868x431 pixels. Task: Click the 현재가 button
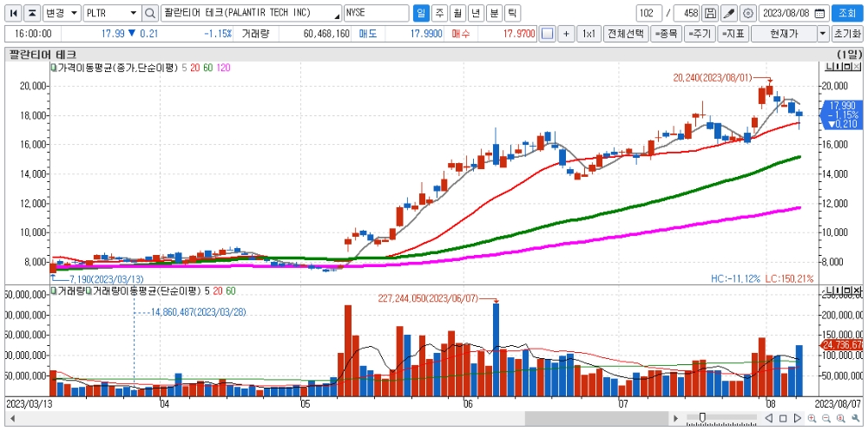(x=785, y=34)
